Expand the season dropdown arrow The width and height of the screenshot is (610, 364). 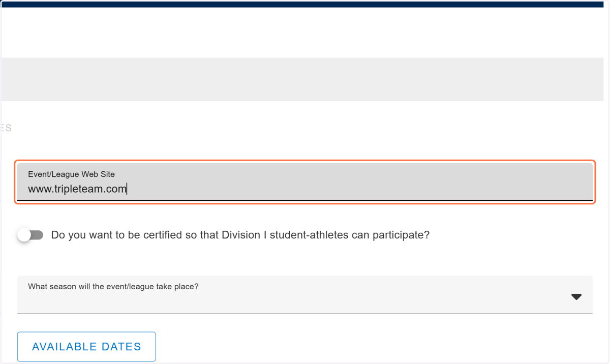576,297
